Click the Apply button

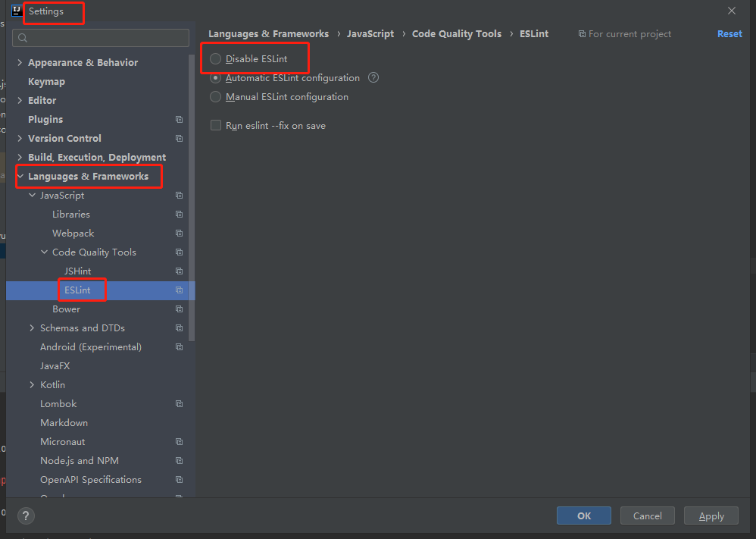(x=711, y=515)
